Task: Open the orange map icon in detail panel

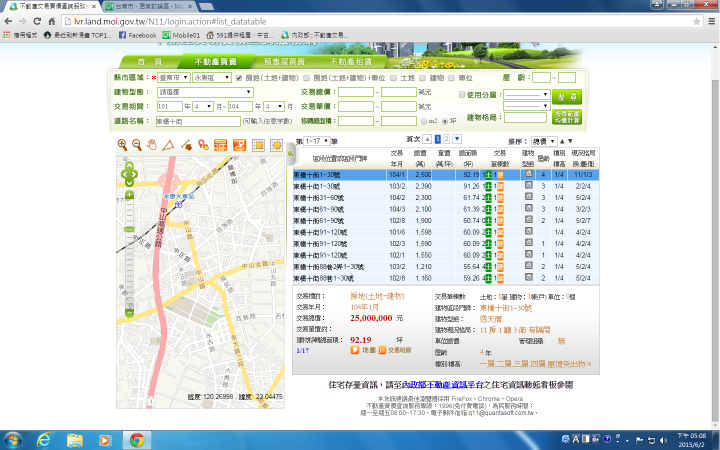Action: 354,350
